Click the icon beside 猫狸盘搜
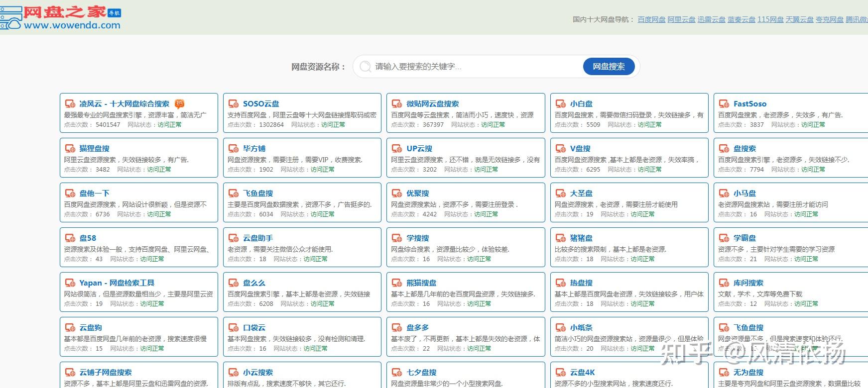The image size is (868, 388). (70, 149)
